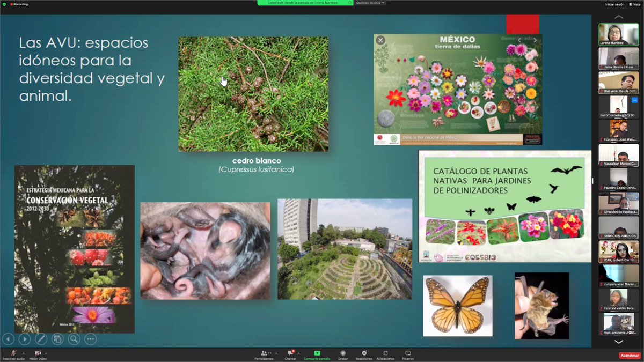
Task: Select zumpahuacan video tile
Action: (619, 276)
